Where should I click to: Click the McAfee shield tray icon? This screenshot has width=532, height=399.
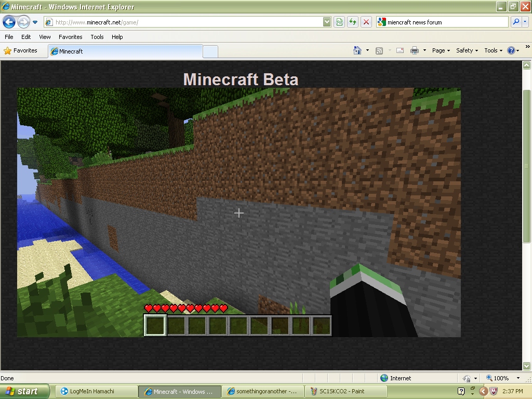pos(494,392)
